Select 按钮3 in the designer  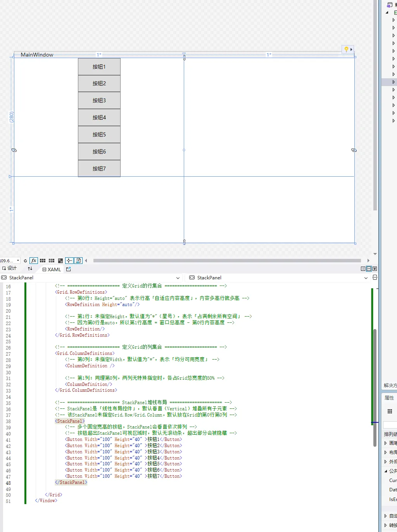click(x=99, y=100)
